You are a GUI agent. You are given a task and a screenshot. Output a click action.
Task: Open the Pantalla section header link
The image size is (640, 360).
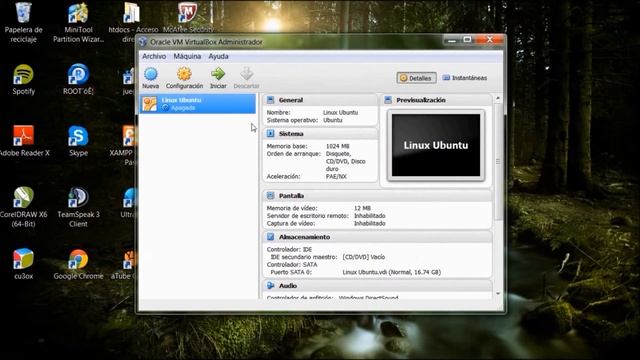coord(291,196)
